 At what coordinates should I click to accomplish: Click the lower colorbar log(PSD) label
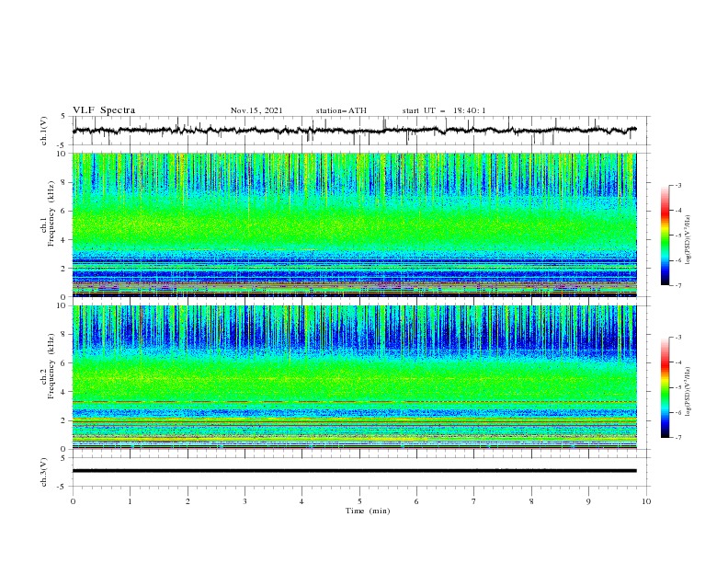pyautogui.click(x=688, y=392)
